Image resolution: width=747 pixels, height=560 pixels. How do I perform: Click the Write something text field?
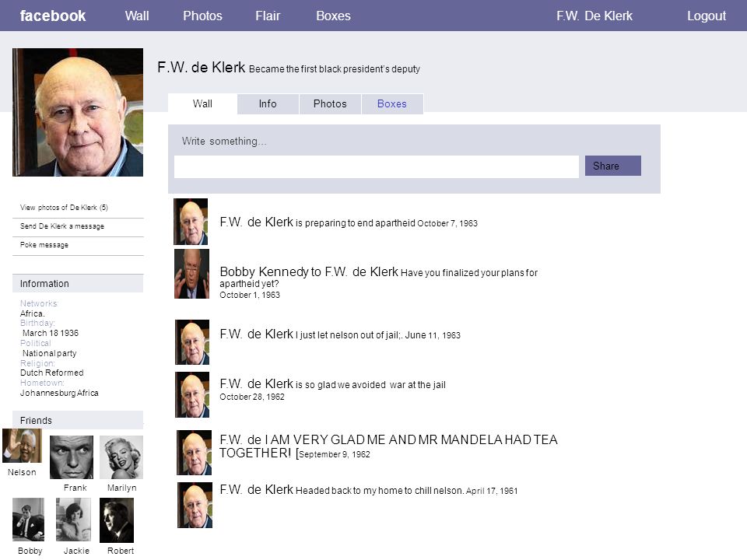click(x=377, y=166)
